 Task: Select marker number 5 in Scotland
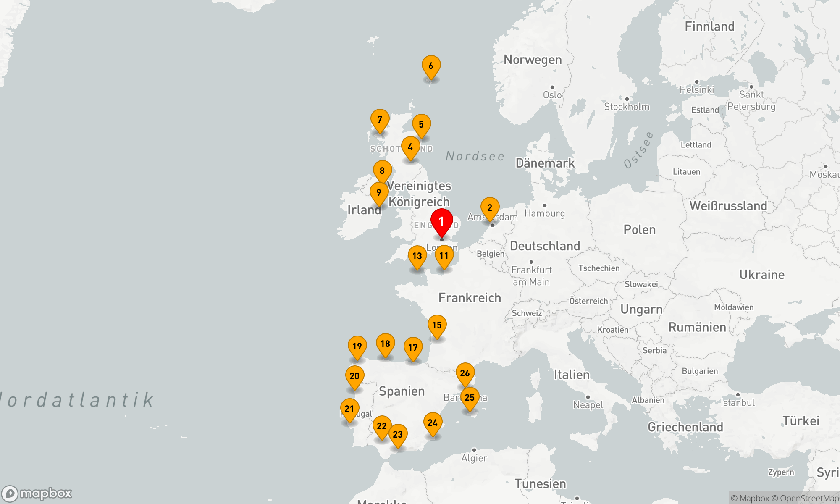click(421, 125)
